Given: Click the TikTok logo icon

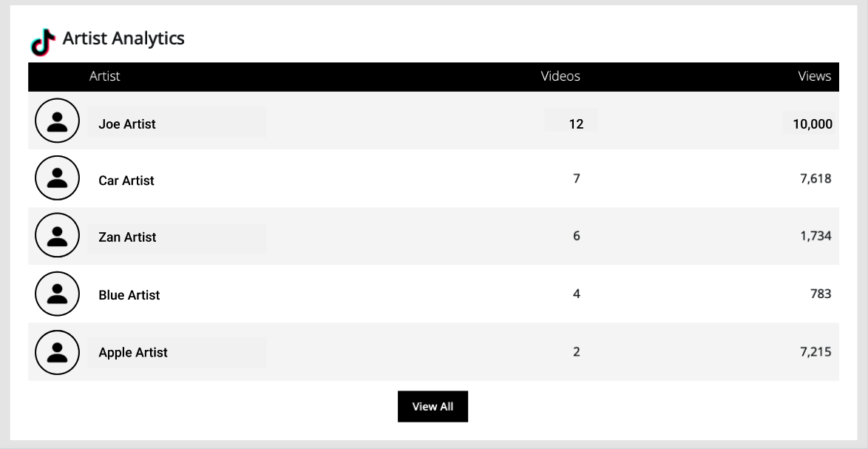Looking at the screenshot, I should coord(43,42).
